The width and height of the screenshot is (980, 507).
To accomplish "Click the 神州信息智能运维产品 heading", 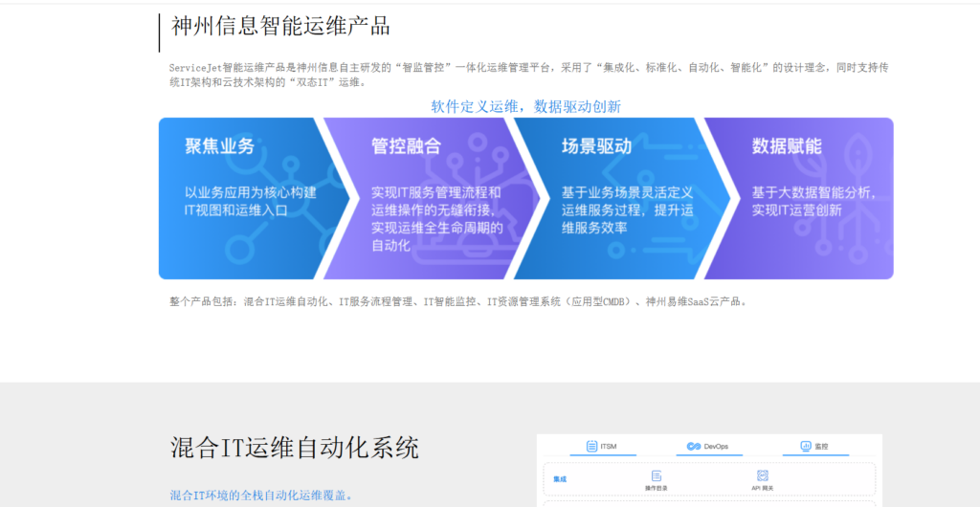I will click(x=280, y=27).
